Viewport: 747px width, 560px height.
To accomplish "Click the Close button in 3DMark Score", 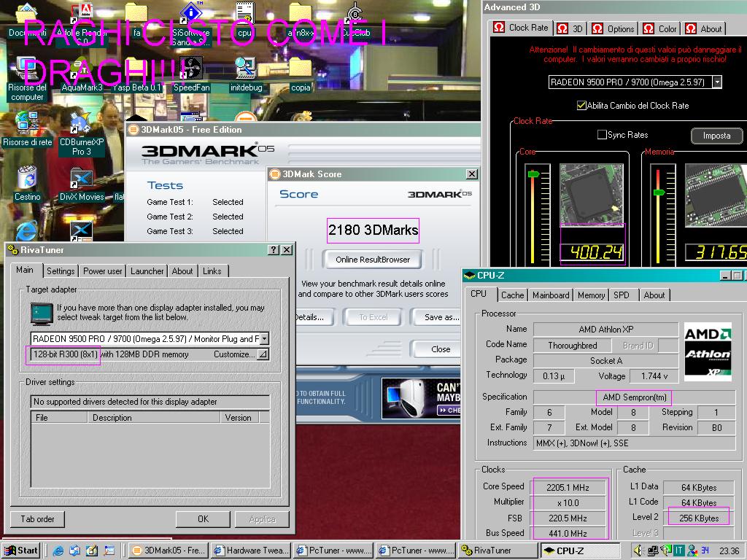I will point(438,349).
